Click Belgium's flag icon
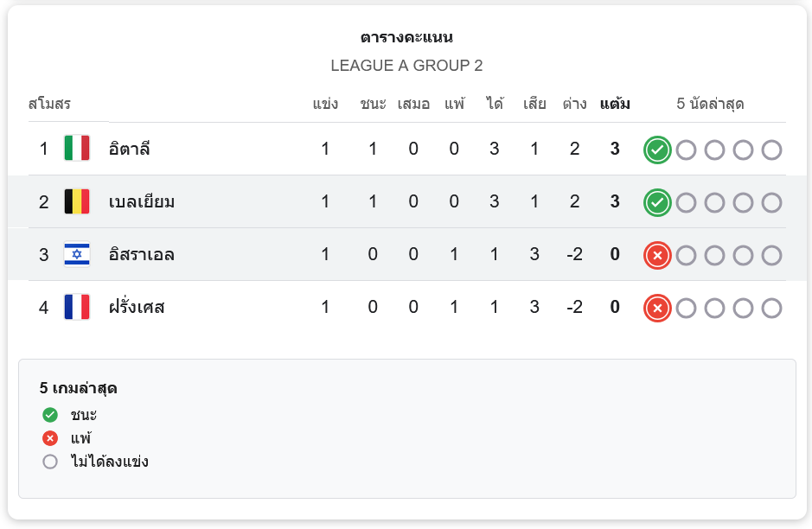Image resolution: width=812 pixels, height=529 pixels. pyautogui.click(x=77, y=202)
